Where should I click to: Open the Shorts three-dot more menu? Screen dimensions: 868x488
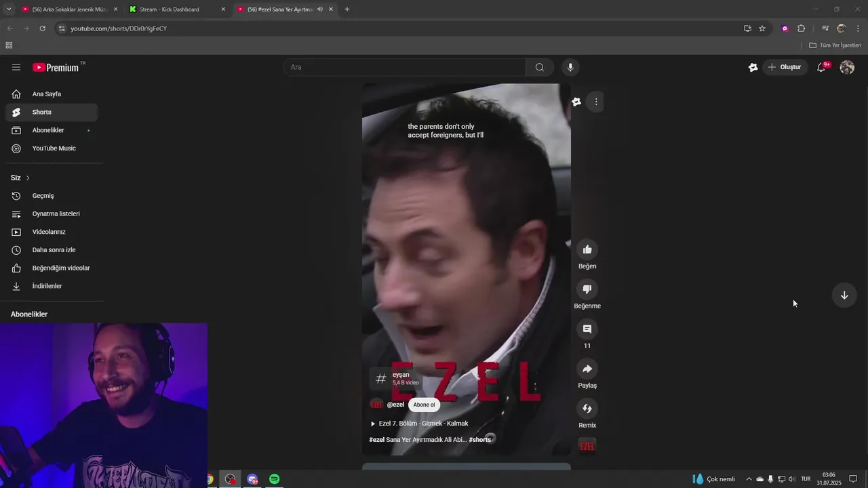click(x=596, y=102)
